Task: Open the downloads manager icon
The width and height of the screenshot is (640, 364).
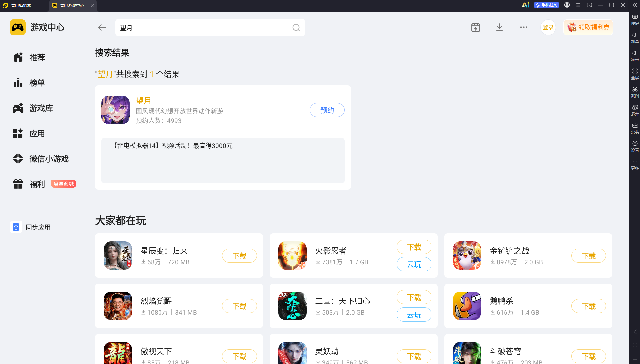Action: tap(499, 27)
